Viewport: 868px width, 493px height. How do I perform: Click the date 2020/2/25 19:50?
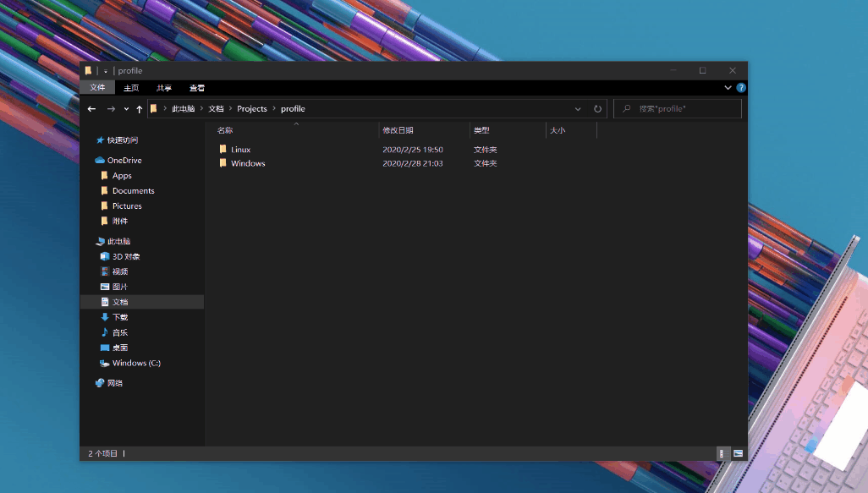(412, 150)
